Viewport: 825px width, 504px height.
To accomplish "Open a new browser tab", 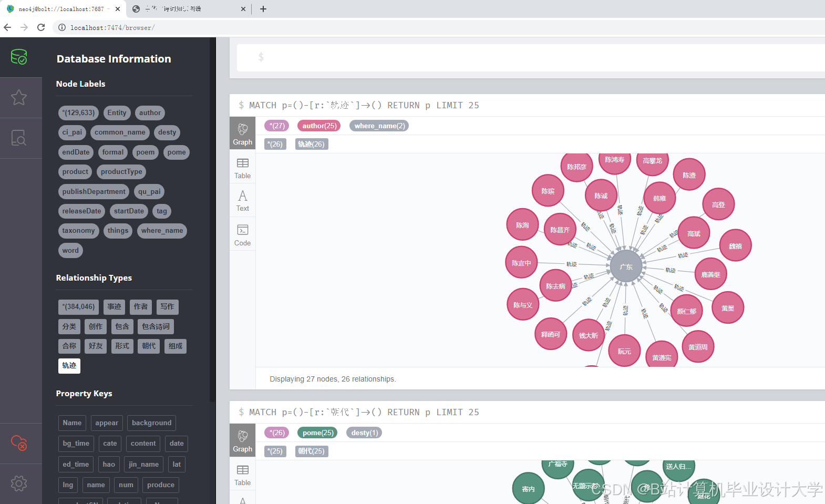I will pyautogui.click(x=263, y=9).
